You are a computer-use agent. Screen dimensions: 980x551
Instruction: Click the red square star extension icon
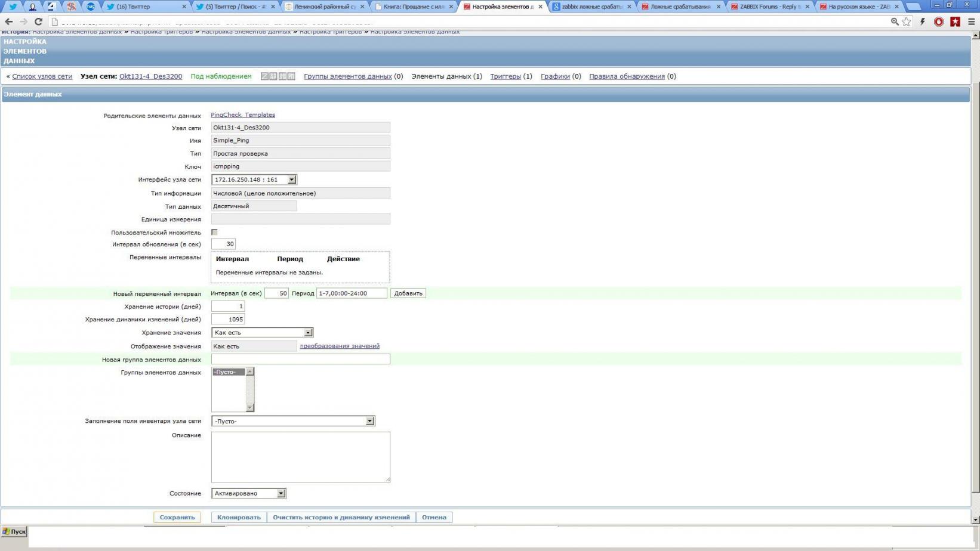pyautogui.click(x=955, y=21)
